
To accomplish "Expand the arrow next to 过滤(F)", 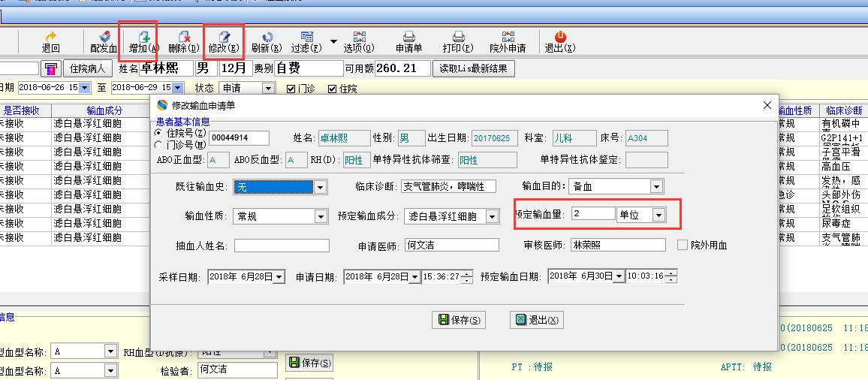I will (x=334, y=41).
